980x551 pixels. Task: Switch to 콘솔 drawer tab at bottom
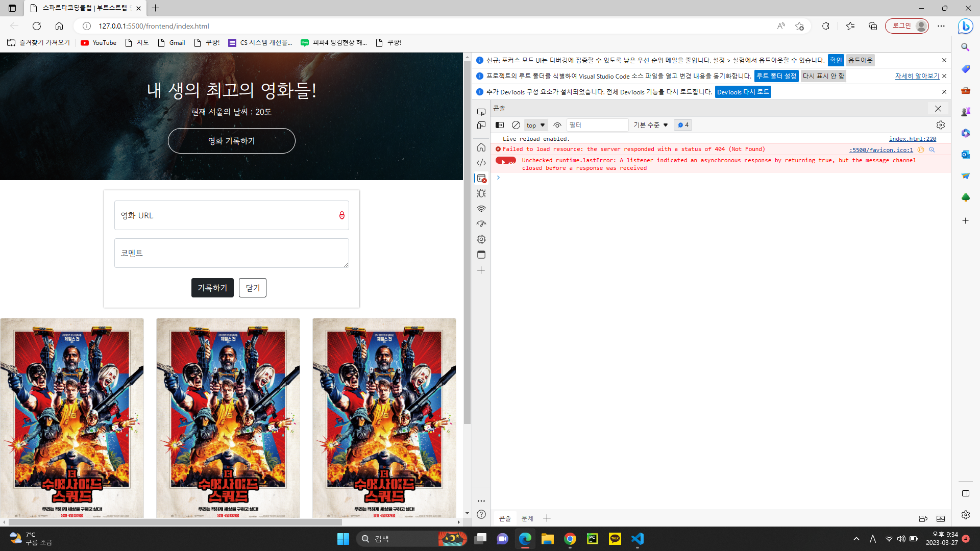click(505, 518)
